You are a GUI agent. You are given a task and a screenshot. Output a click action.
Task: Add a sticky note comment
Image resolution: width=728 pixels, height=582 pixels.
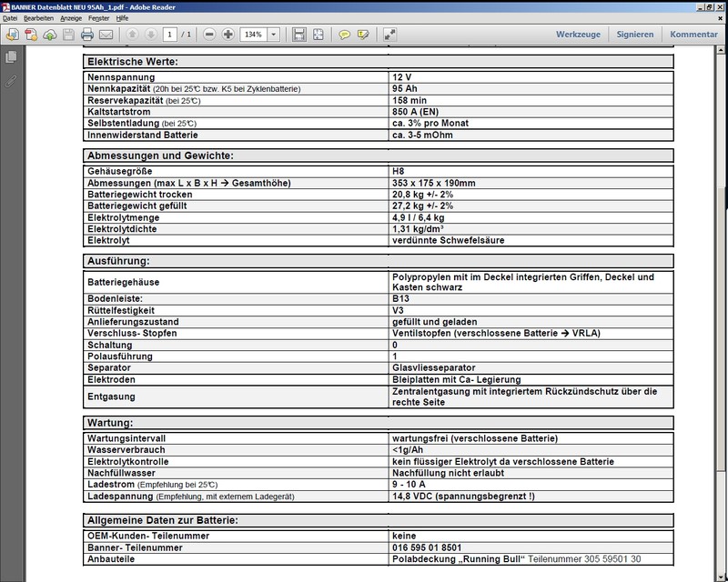(x=345, y=35)
